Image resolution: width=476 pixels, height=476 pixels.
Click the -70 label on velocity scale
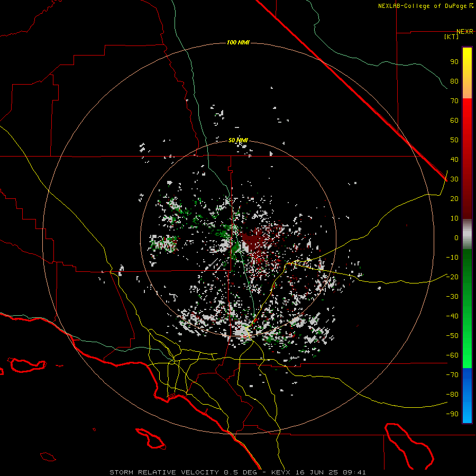coord(452,375)
